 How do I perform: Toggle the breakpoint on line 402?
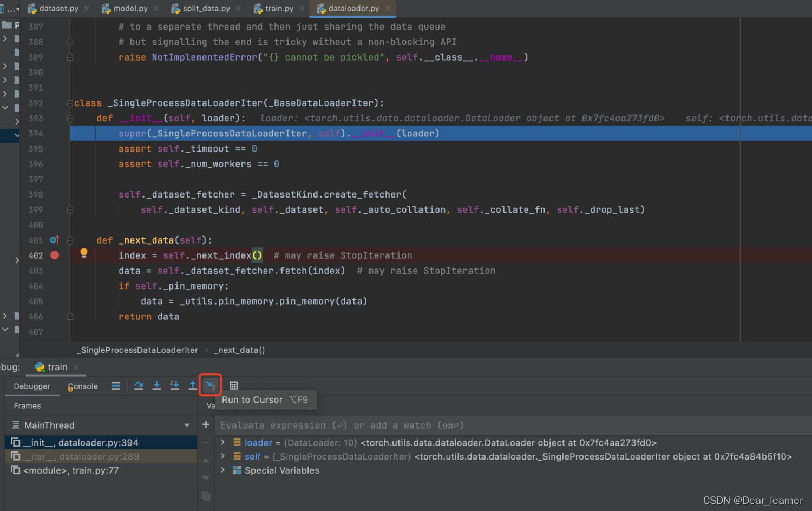55,255
